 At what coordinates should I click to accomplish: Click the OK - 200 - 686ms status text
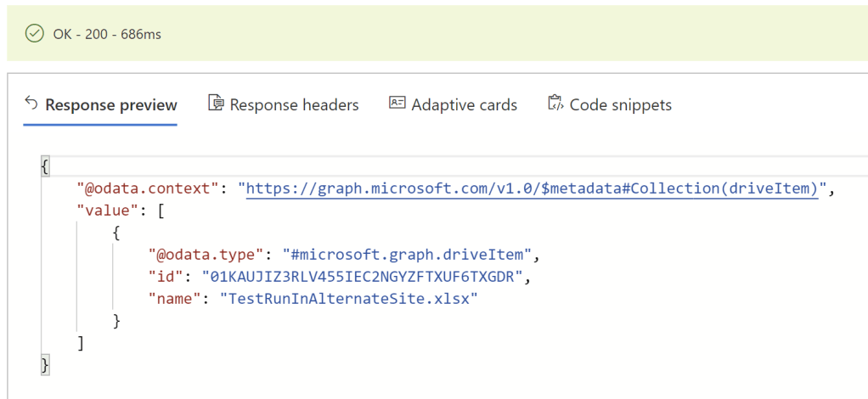106,34
